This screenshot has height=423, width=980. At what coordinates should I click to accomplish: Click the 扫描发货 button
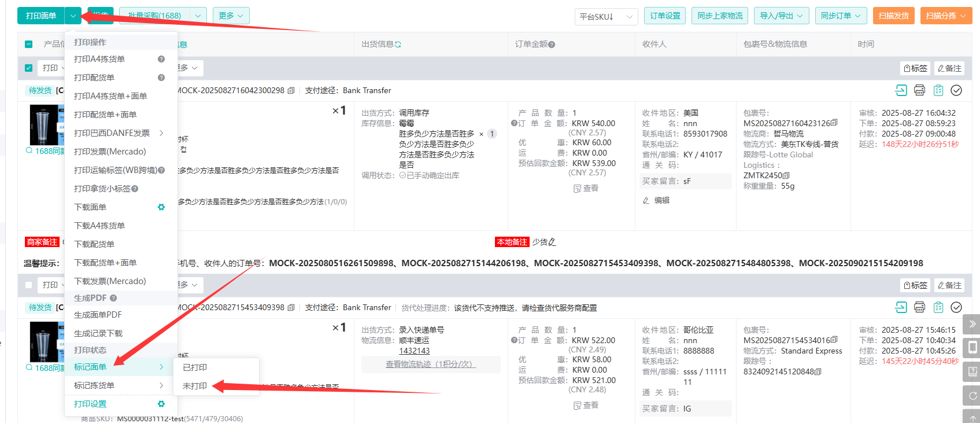pyautogui.click(x=894, y=16)
